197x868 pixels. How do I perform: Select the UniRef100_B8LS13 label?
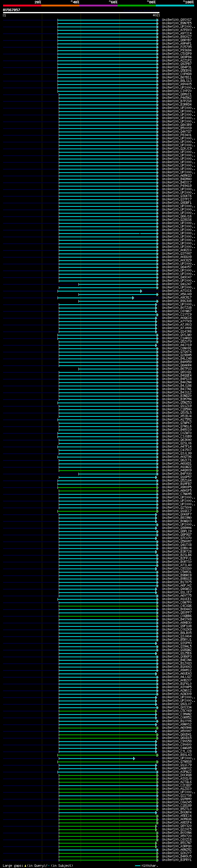(x=177, y=81)
